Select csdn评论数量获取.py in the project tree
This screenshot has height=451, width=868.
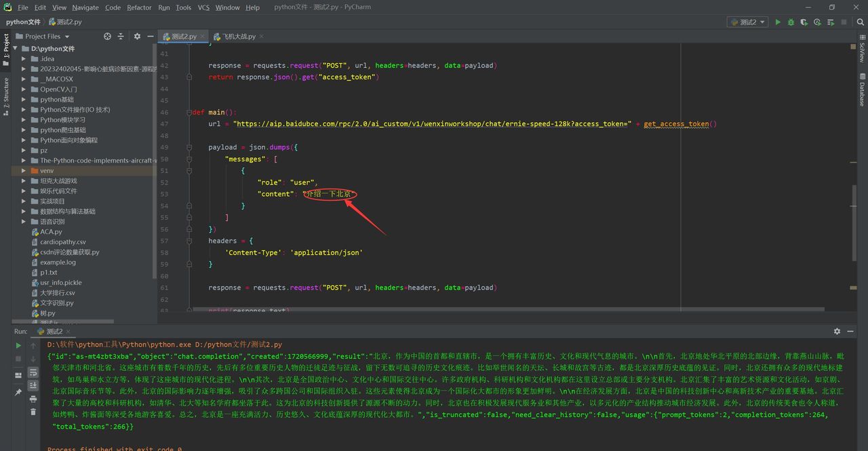point(69,252)
